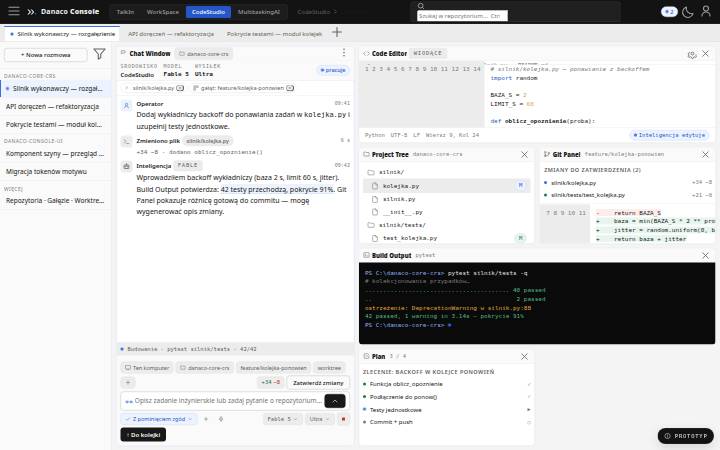Click the +34 −8 diff summary chip

(270, 382)
